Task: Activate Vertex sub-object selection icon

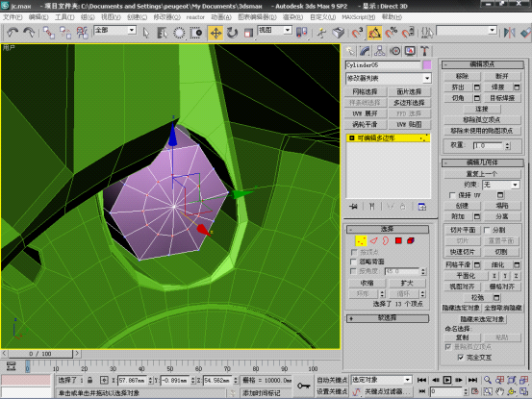Action: pyautogui.click(x=361, y=240)
